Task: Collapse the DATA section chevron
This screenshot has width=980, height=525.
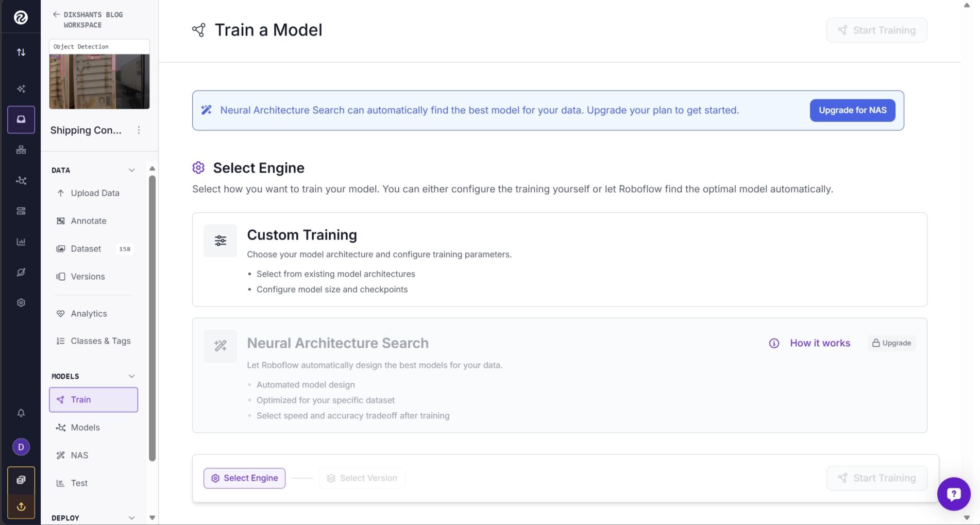Action: 131,170
